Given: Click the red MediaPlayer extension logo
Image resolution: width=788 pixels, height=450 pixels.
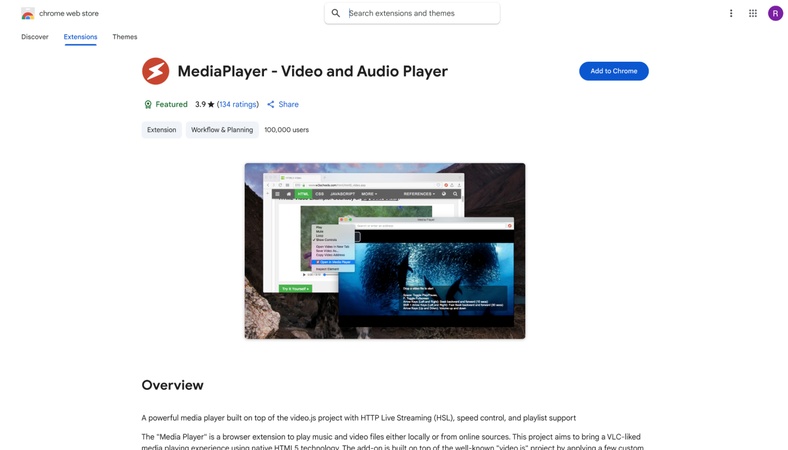Looking at the screenshot, I should [x=155, y=71].
